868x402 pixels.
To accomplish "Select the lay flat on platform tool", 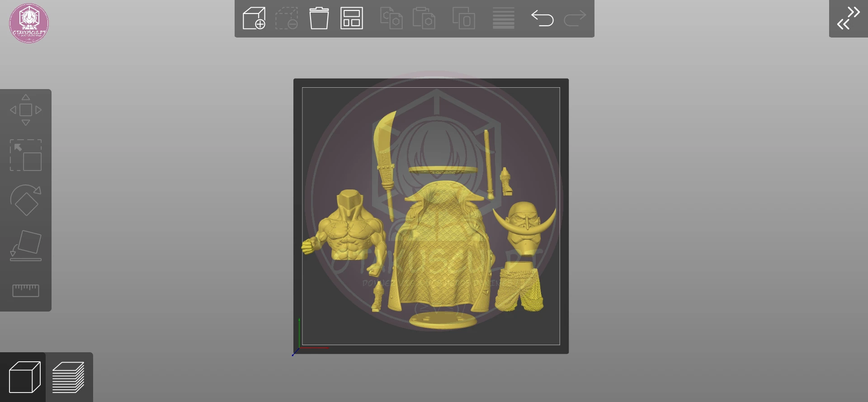I will pos(26,246).
